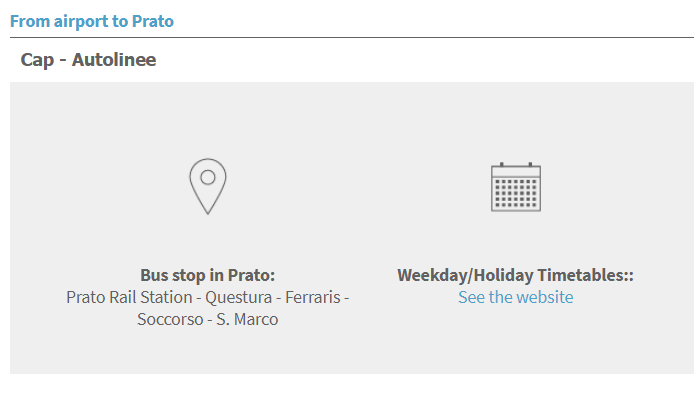Click the divider line below the blue heading
The height and width of the screenshot is (401, 694).
click(x=352, y=38)
